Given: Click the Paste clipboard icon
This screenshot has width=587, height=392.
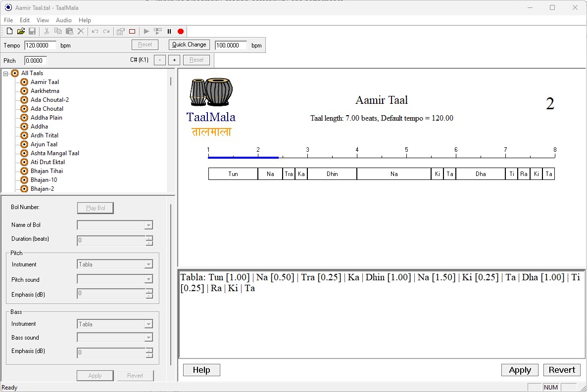Looking at the screenshot, I should pyautogui.click(x=69, y=32).
